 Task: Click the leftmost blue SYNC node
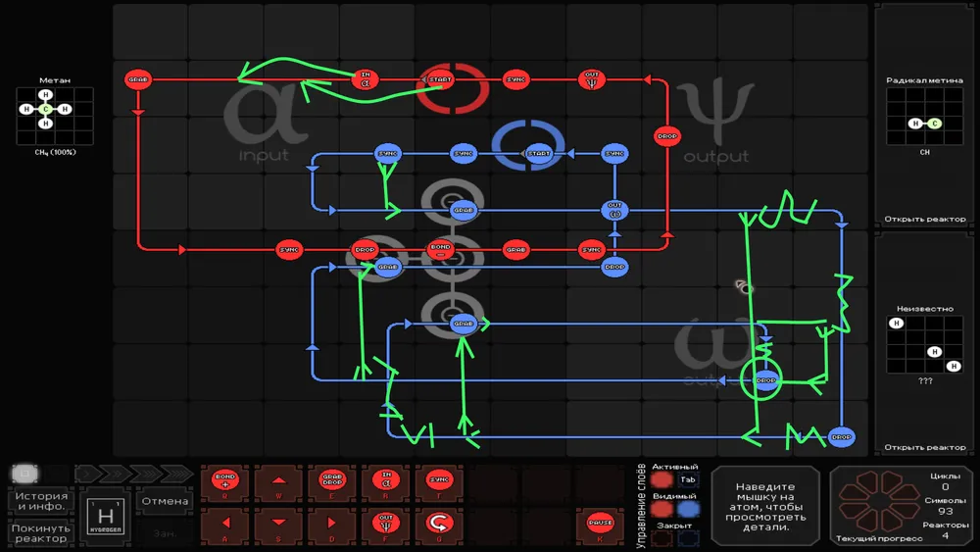coord(387,153)
